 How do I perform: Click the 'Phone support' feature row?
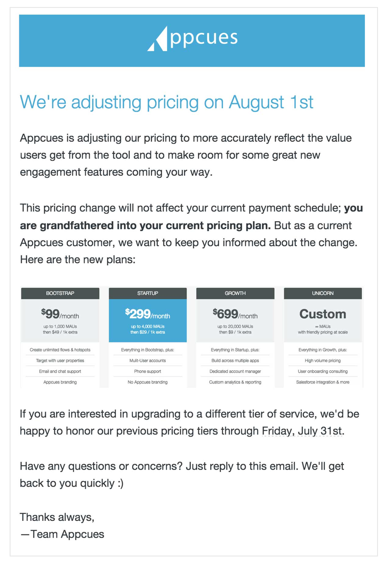click(148, 371)
